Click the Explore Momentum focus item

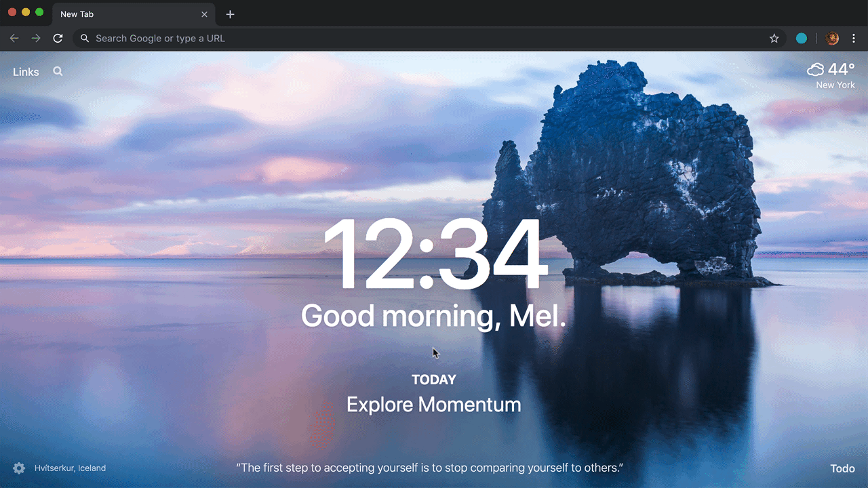[434, 405]
